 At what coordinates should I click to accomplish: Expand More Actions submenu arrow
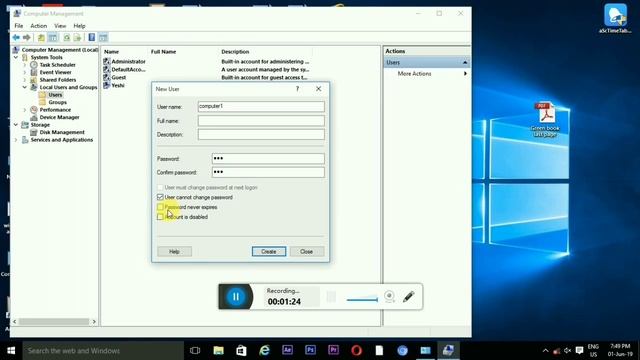coord(465,73)
